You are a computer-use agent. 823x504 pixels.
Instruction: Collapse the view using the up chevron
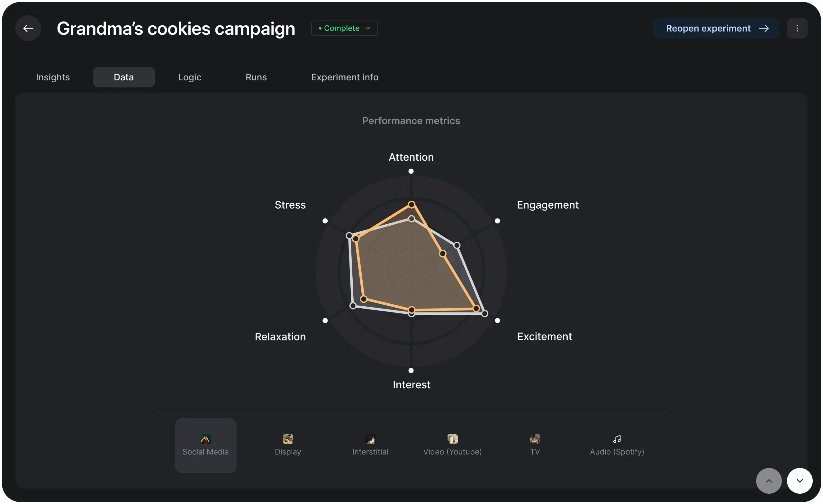click(769, 481)
